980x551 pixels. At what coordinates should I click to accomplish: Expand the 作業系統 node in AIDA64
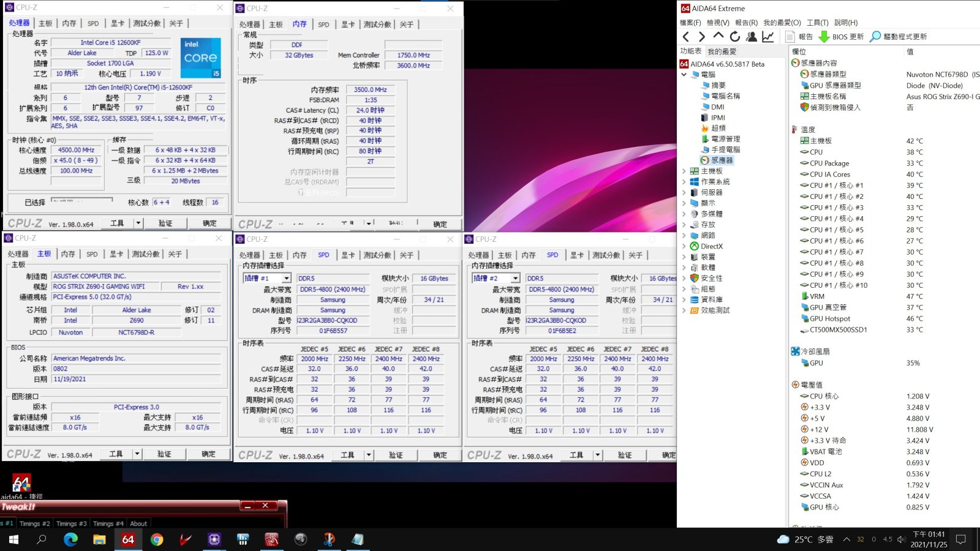click(684, 182)
